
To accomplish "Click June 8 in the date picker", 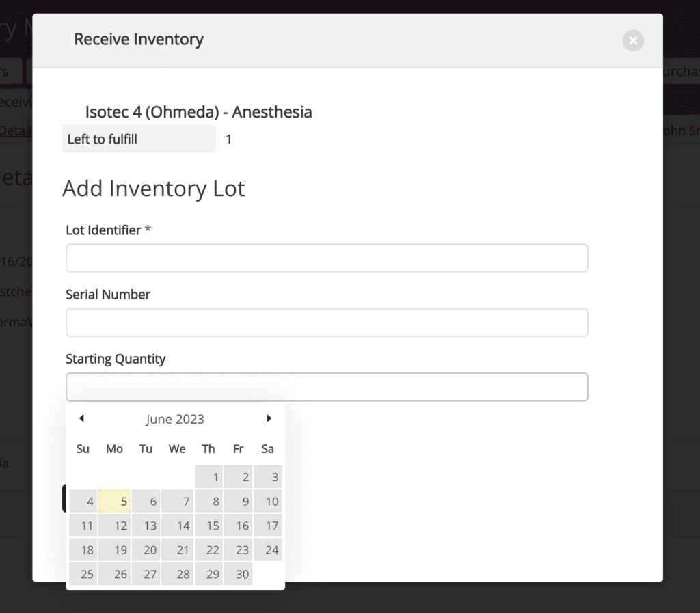I will coord(209,502).
